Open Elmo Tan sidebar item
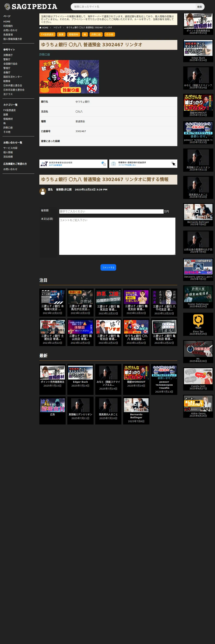 pyautogui.click(x=198, y=324)
